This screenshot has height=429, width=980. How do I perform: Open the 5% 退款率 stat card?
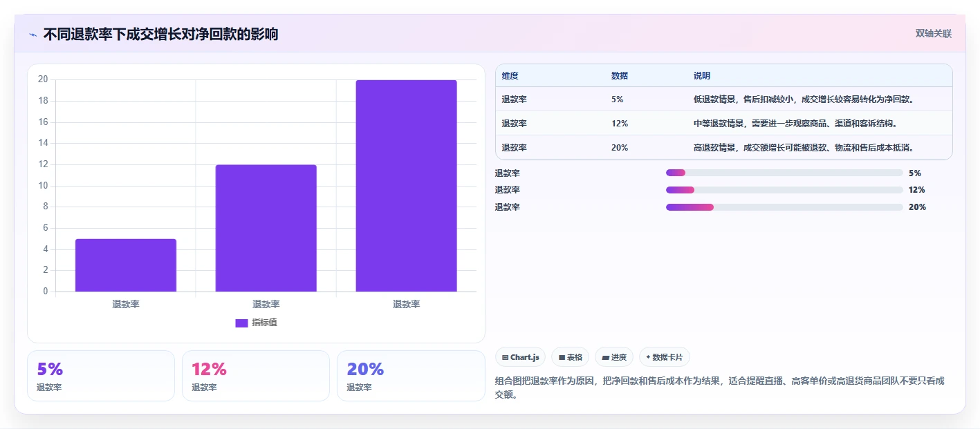click(101, 376)
